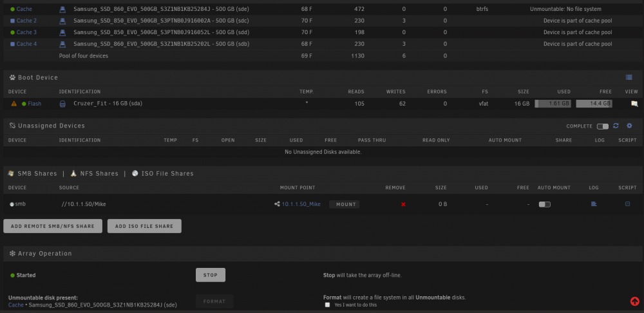Click the green Started status dot

pyautogui.click(x=12, y=275)
